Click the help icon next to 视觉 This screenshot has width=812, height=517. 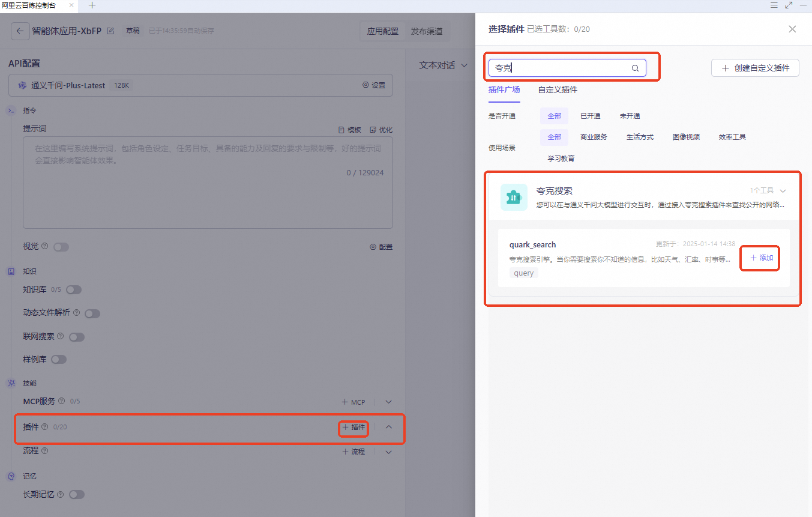[x=45, y=246]
